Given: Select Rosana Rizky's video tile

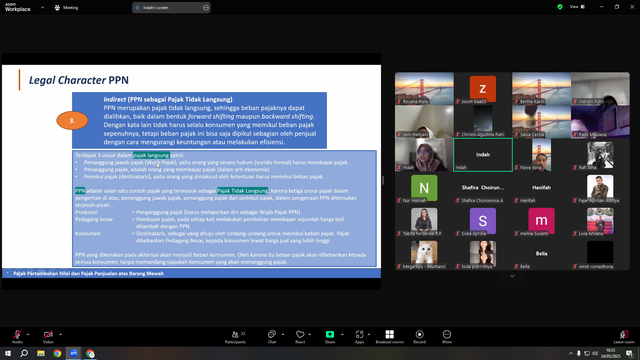Looking at the screenshot, I should coord(424,89).
